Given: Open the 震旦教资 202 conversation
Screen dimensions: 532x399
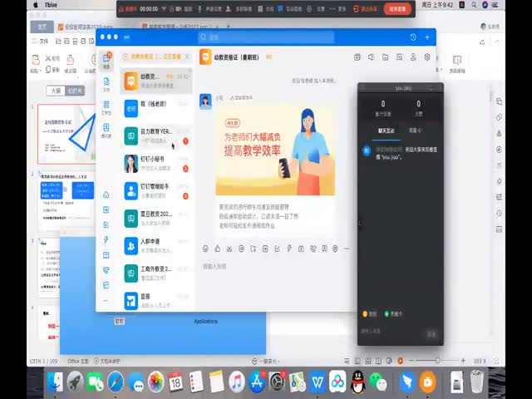Looking at the screenshot, I should 156,218.
